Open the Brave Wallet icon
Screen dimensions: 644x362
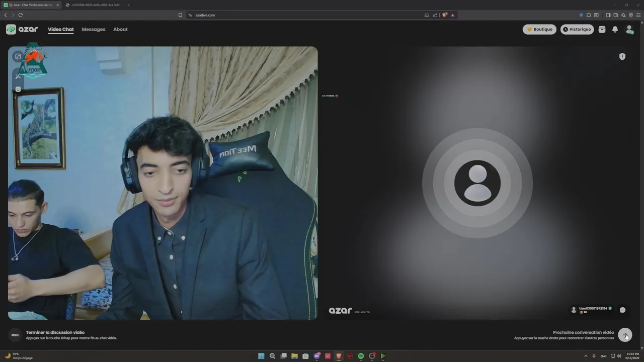pyautogui.click(x=615, y=15)
